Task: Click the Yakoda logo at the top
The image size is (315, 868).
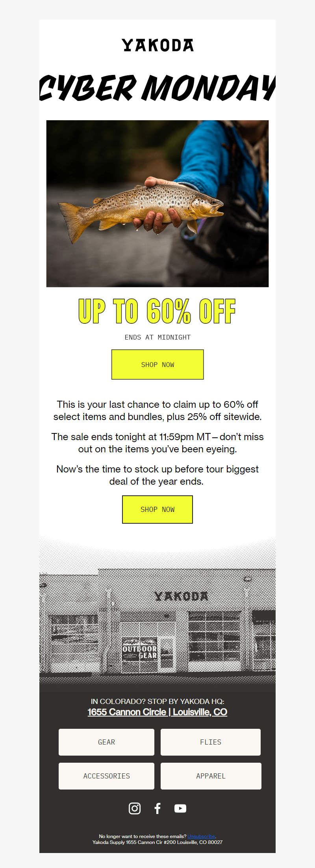Action: coord(157,45)
